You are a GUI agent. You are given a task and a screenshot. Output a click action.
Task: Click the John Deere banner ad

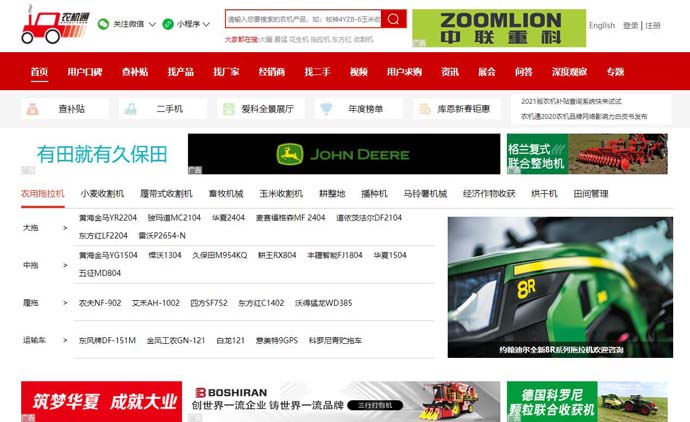[344, 154]
